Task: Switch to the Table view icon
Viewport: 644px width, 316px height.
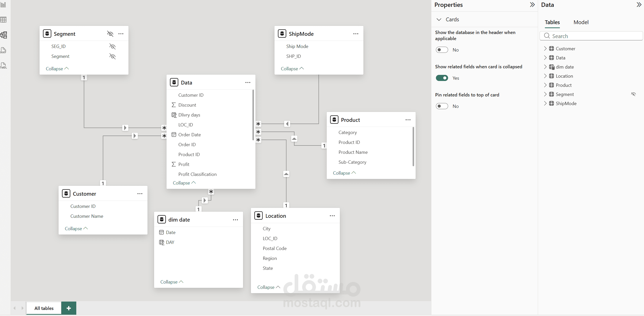Action: click(x=4, y=20)
